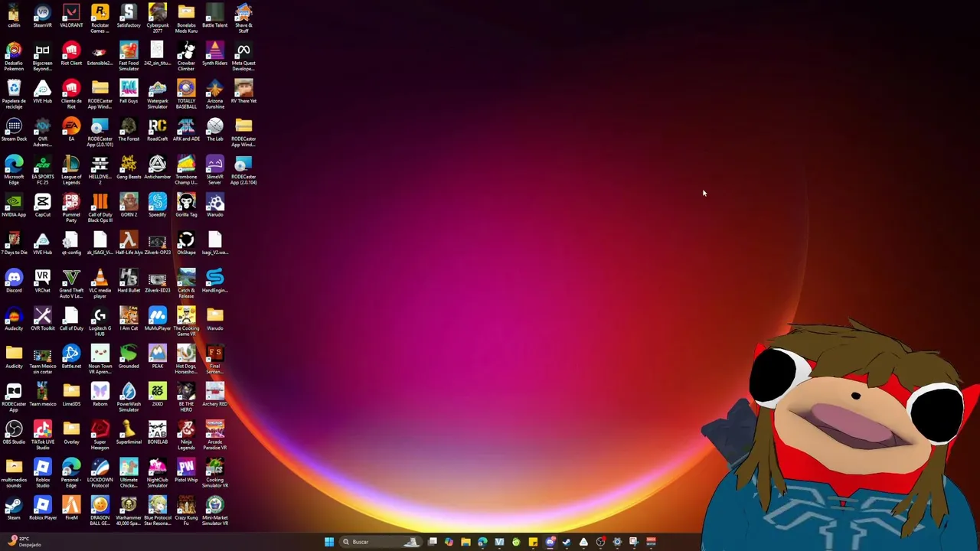Viewport: 980px width, 551px height.
Task: Select the VLC media player icon
Action: [x=100, y=284]
